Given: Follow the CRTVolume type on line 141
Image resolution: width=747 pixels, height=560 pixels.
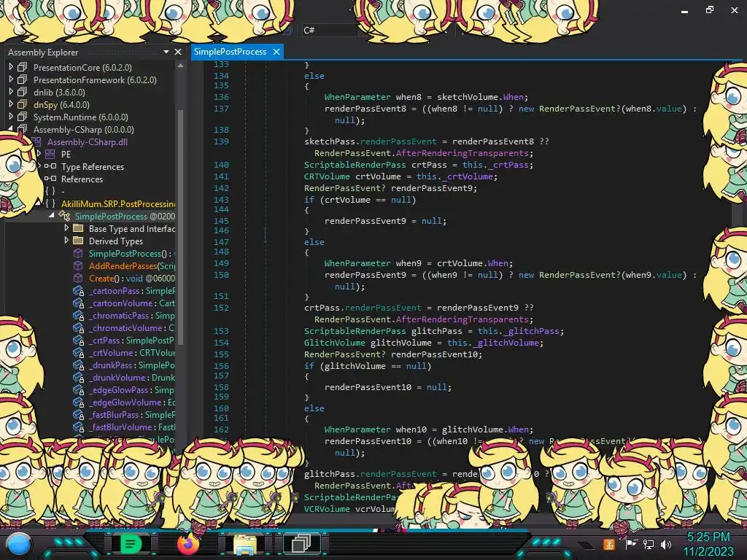Looking at the screenshot, I should 327,176.
